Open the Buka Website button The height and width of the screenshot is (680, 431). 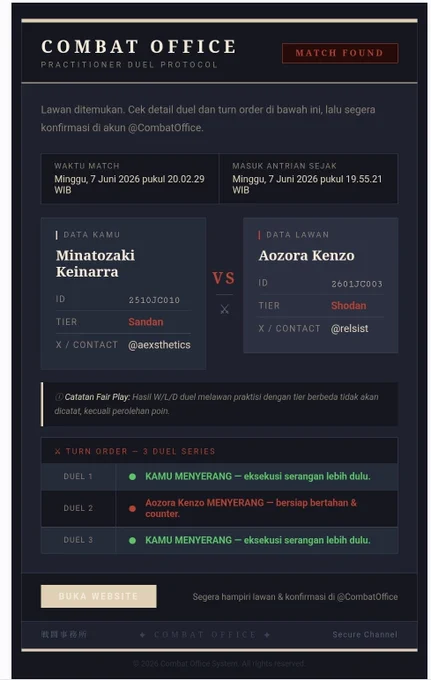tap(98, 596)
